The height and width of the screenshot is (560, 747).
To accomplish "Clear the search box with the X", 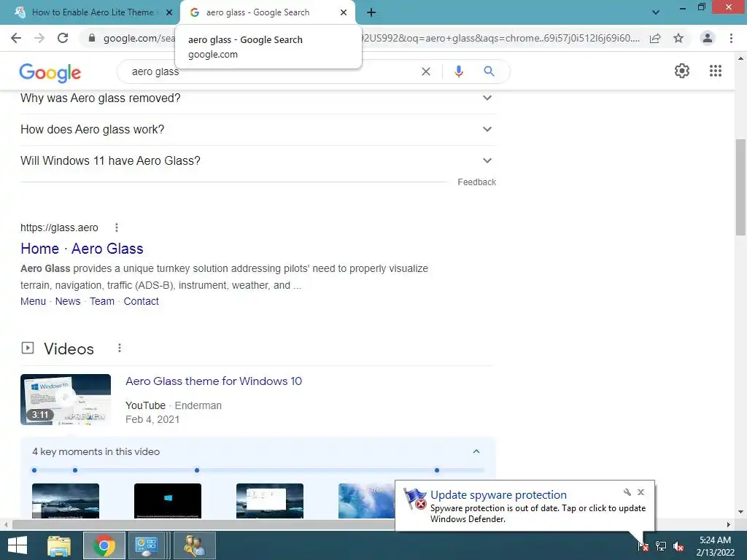I will pyautogui.click(x=426, y=71).
